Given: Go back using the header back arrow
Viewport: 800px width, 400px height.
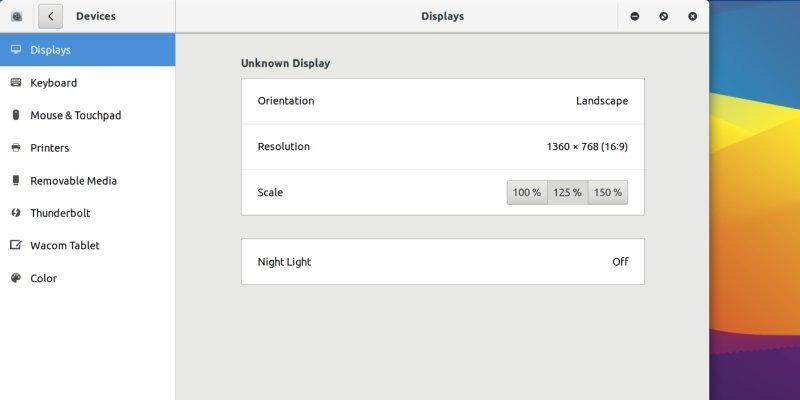Looking at the screenshot, I should [x=51, y=16].
